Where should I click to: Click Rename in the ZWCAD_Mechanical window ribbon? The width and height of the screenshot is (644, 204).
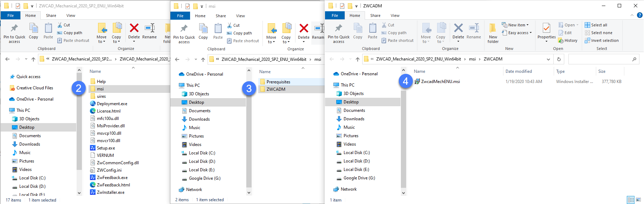coord(150,31)
